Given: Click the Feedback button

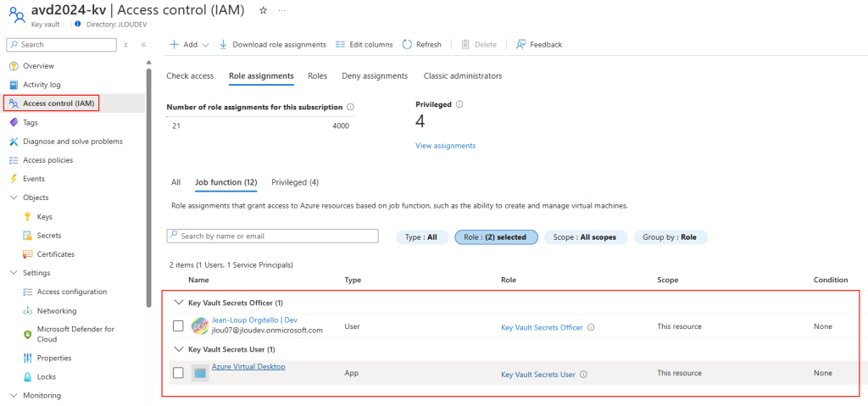Looking at the screenshot, I should tap(538, 45).
